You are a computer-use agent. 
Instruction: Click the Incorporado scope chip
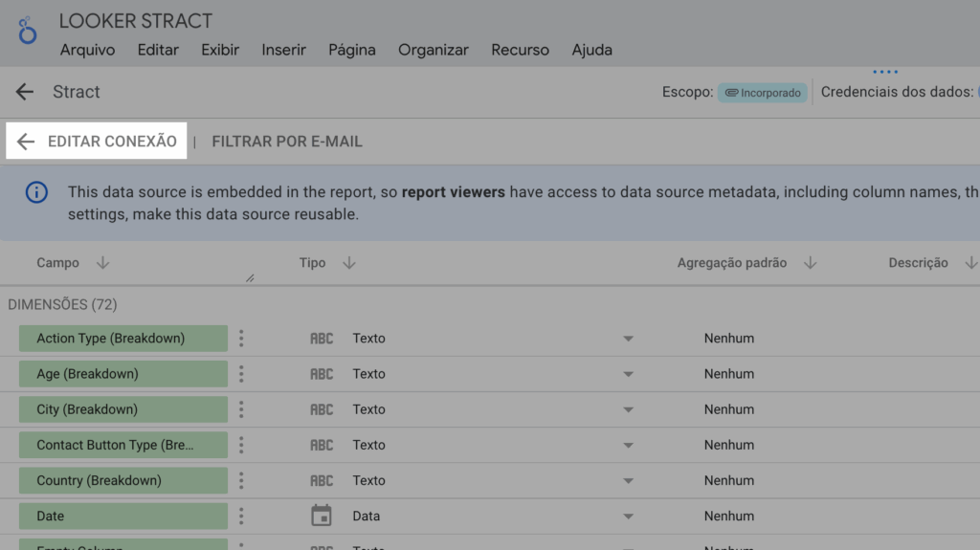tap(763, 93)
